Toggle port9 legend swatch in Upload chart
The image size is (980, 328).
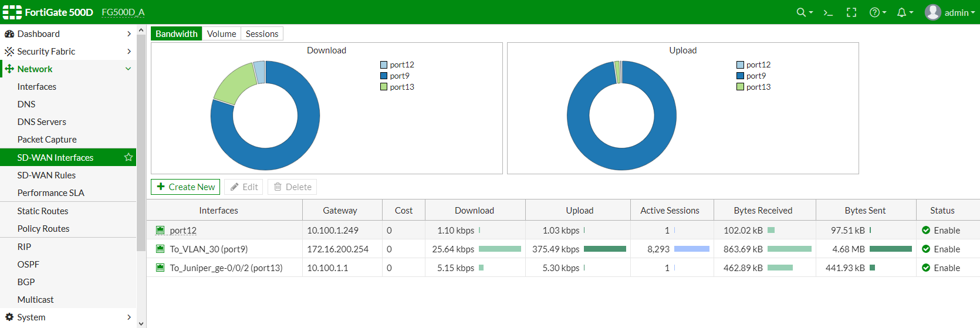click(741, 76)
